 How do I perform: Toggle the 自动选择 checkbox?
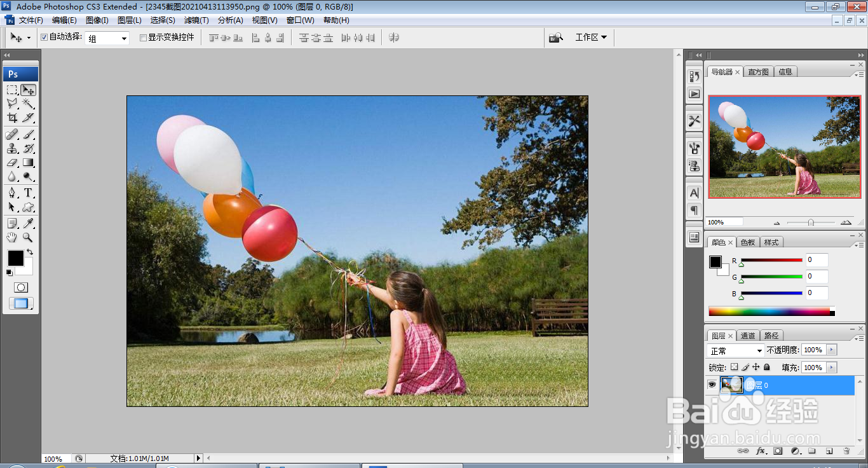click(44, 38)
